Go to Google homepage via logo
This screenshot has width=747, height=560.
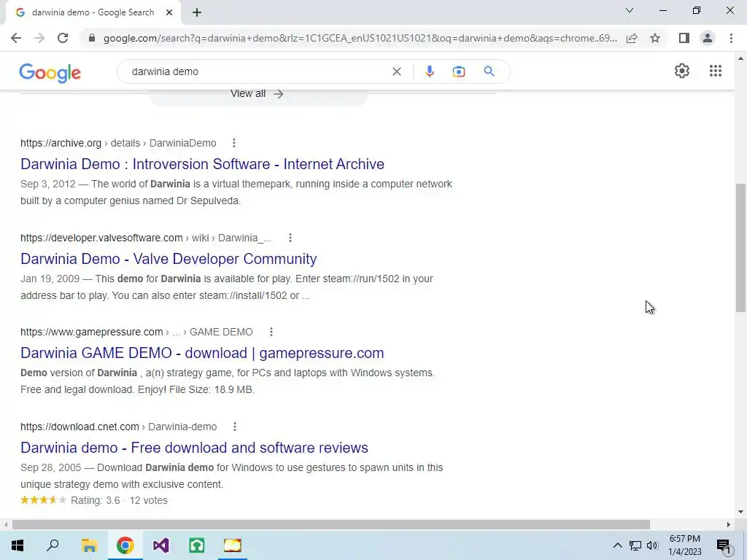click(50, 72)
